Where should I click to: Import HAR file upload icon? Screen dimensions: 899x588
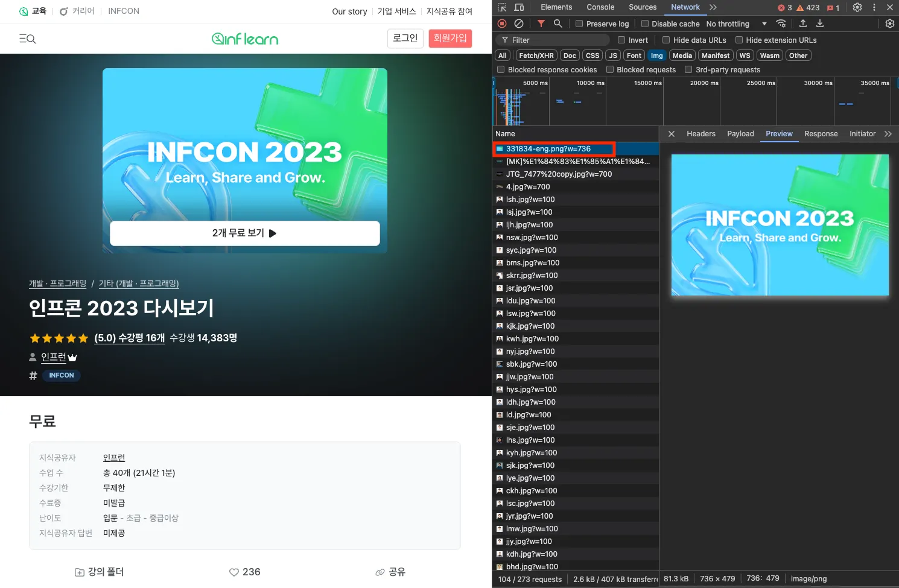coord(803,24)
